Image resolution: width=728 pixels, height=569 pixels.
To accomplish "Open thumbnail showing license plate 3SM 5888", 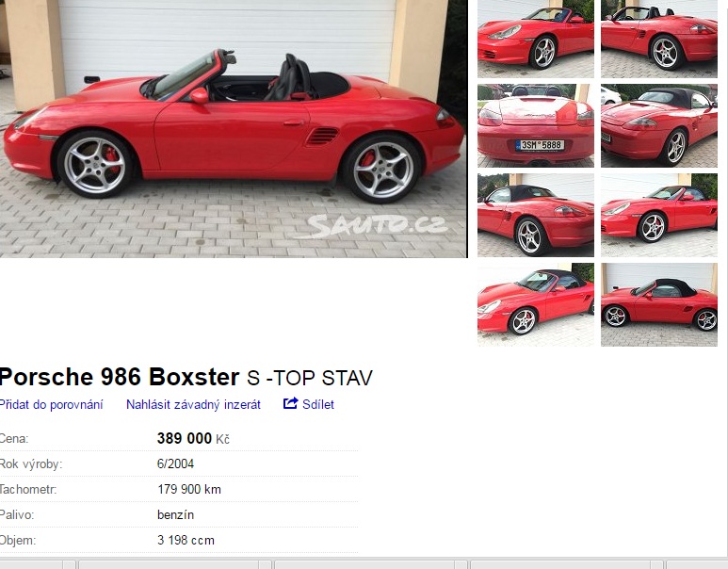I will click(535, 125).
